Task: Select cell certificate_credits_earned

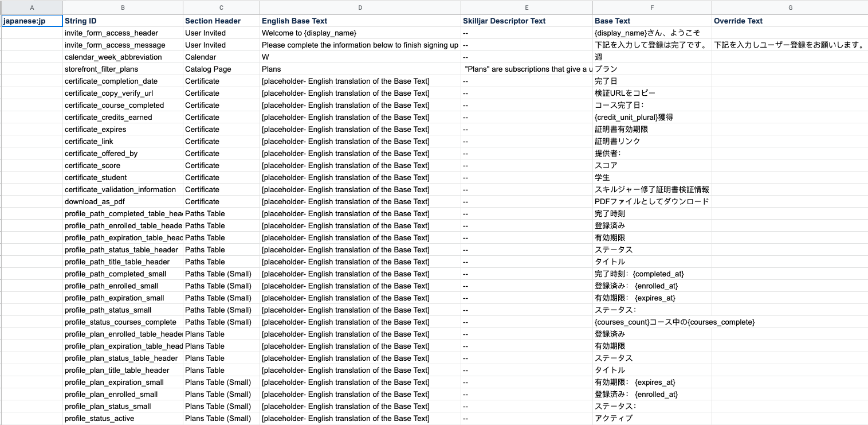Action: pos(123,118)
